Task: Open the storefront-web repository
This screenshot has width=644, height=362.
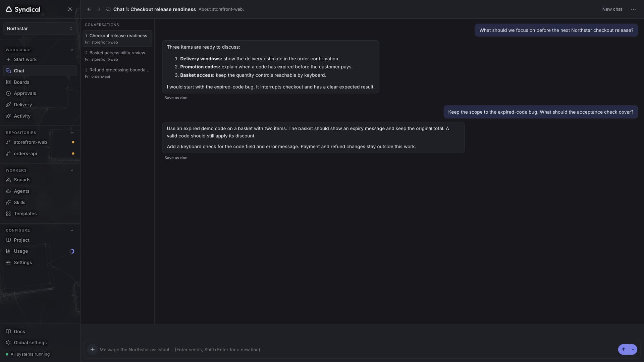Action: [40, 142]
